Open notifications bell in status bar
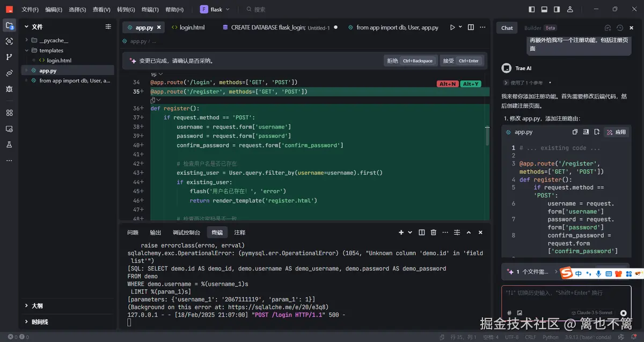 [x=635, y=337]
